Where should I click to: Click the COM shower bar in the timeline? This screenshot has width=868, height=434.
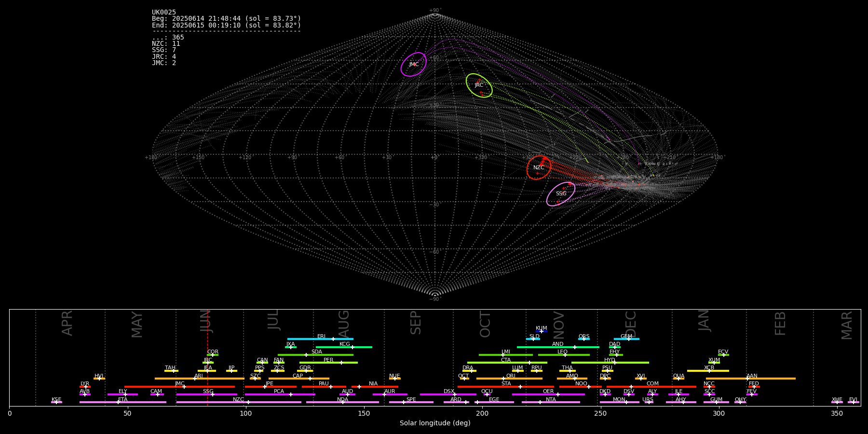(651, 387)
